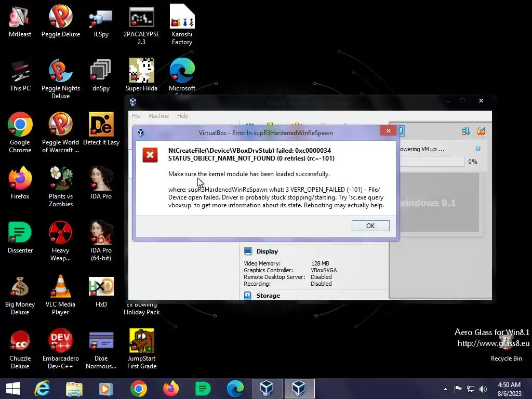Close the supR3HardenedWinReSpawn error dialog

tap(389, 130)
